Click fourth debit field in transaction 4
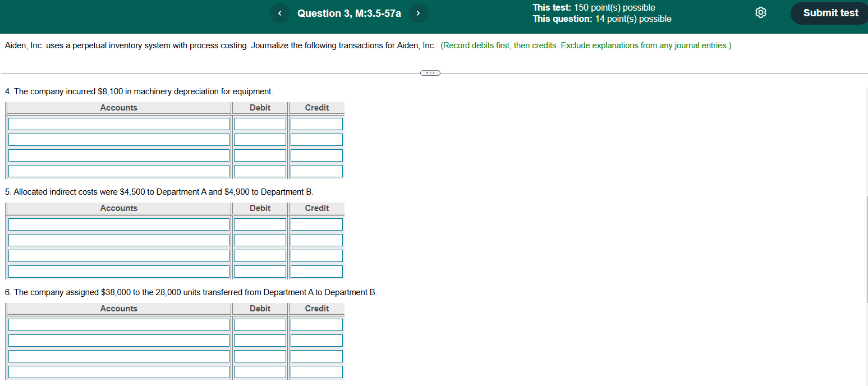Screen dimensions: 868x386 pyautogui.click(x=260, y=171)
